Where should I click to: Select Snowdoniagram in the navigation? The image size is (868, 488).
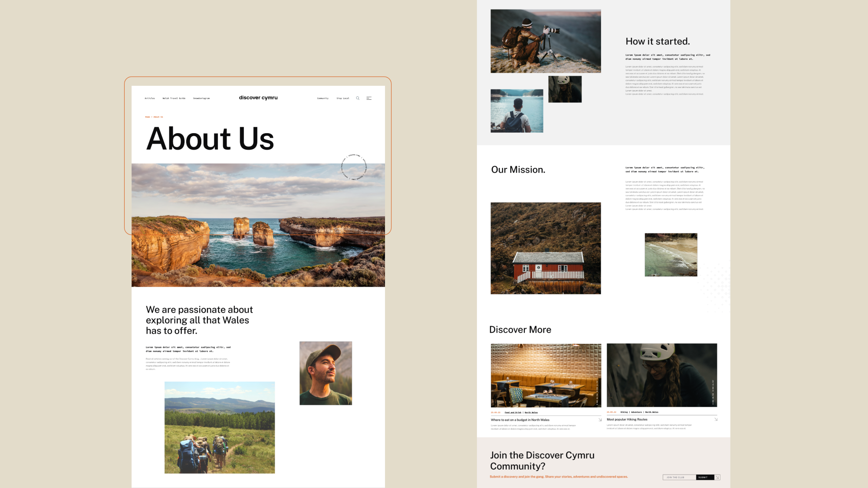click(201, 98)
